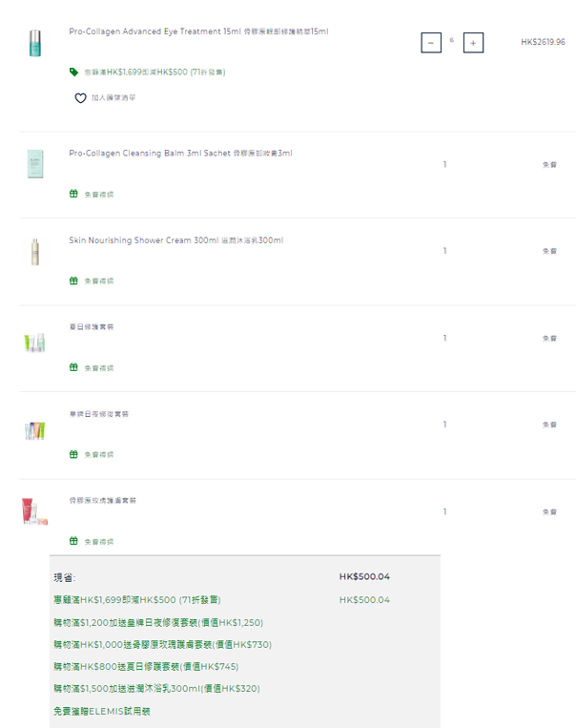Increase eye treatment quantity with plus button

point(473,43)
